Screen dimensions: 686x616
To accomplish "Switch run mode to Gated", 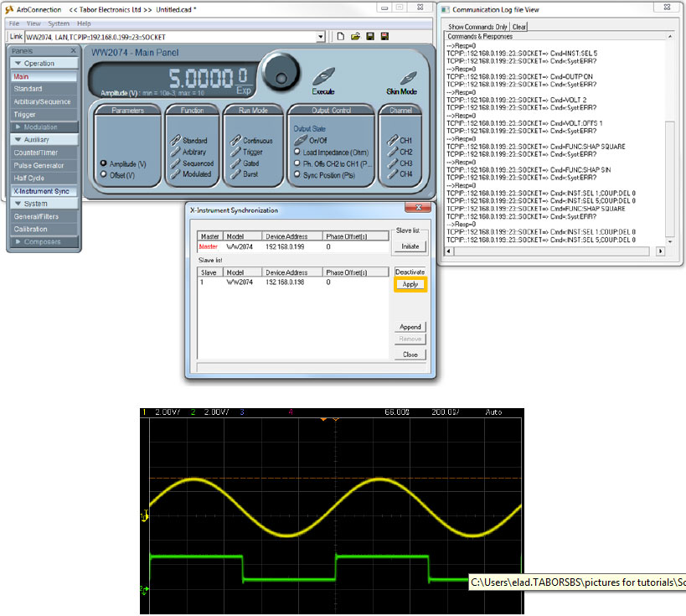I will point(237,163).
